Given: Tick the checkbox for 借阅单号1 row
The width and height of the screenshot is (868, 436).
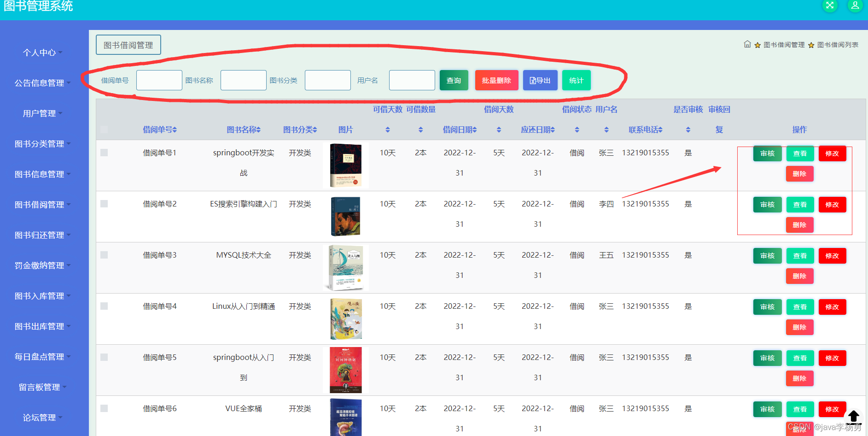Looking at the screenshot, I should point(104,153).
